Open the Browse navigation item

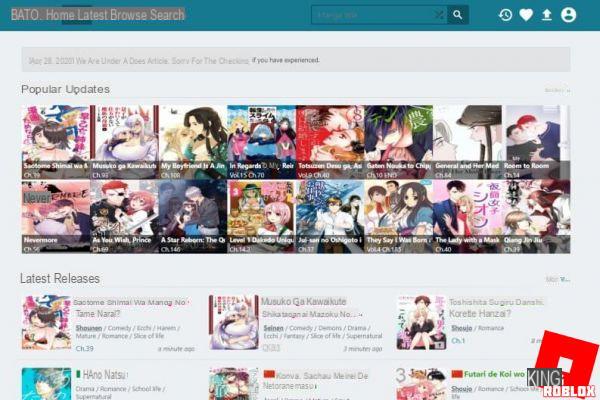coord(128,15)
